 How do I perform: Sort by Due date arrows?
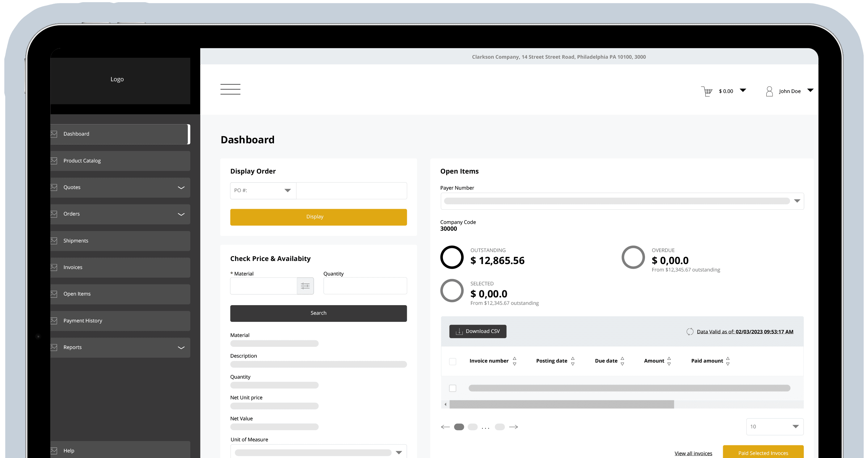(622, 361)
